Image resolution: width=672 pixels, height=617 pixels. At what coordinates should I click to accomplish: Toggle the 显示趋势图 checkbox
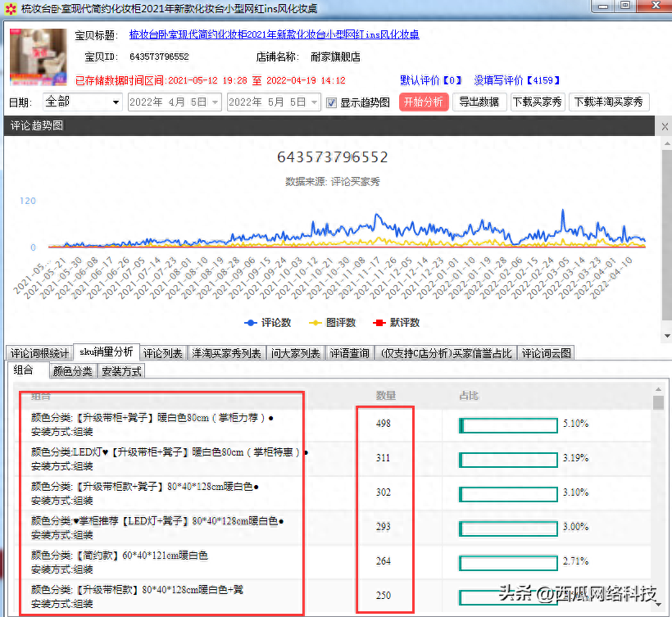point(331,102)
